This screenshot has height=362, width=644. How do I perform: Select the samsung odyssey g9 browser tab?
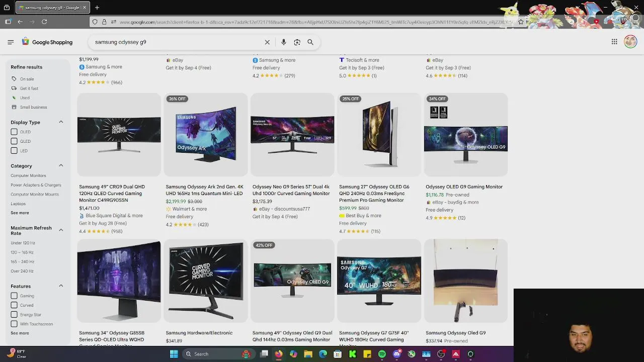point(52,8)
